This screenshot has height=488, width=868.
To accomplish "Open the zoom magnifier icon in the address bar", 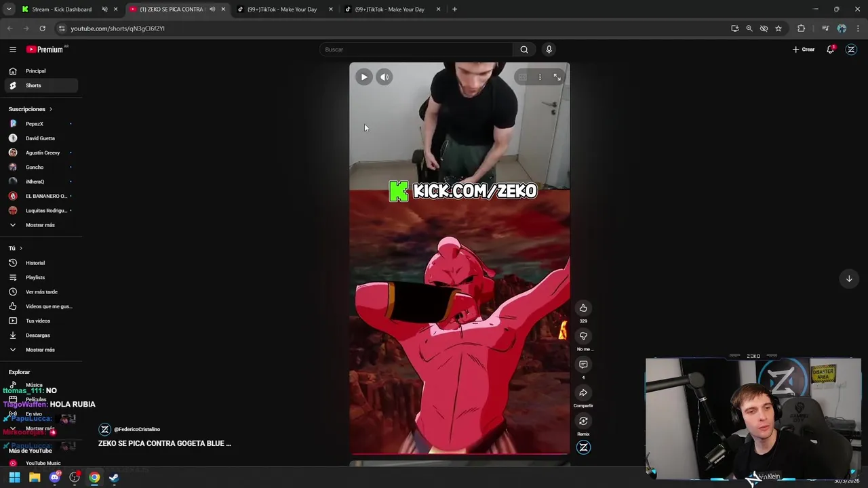I will 749,28.
